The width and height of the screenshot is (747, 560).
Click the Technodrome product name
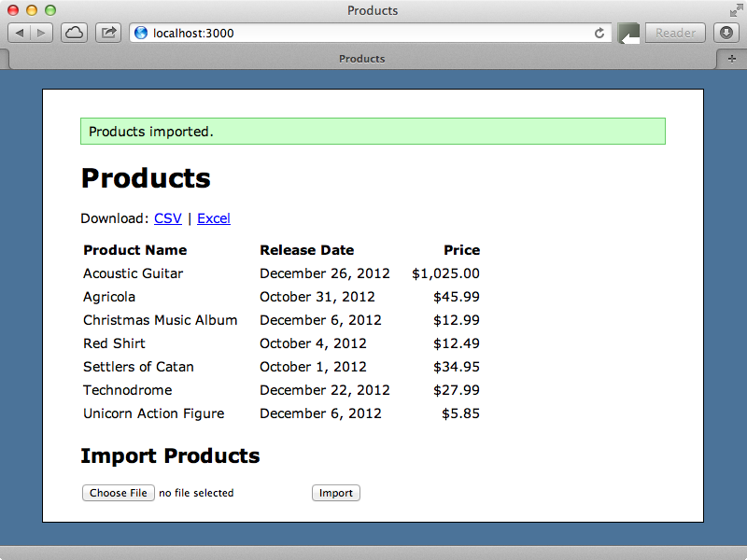coord(128,390)
